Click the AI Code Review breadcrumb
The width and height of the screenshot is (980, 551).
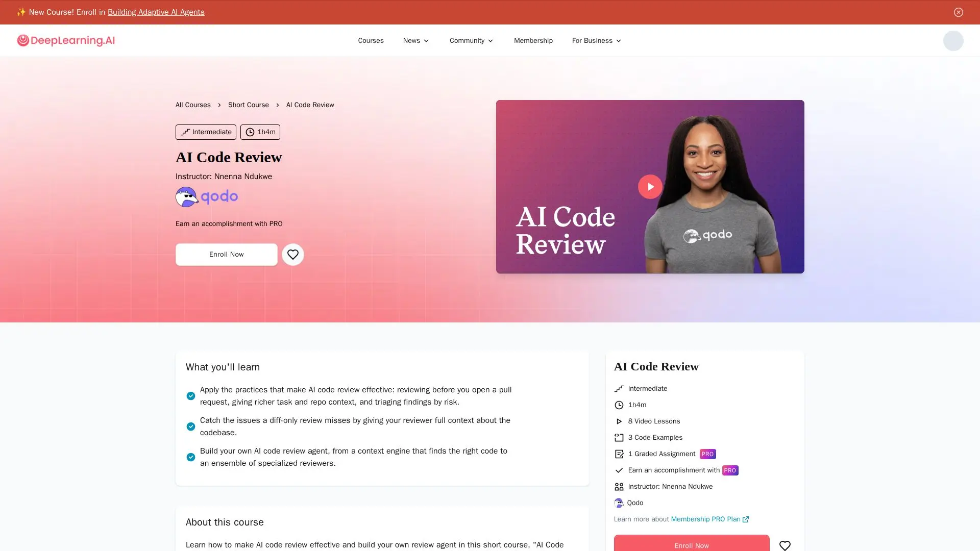[x=310, y=105]
